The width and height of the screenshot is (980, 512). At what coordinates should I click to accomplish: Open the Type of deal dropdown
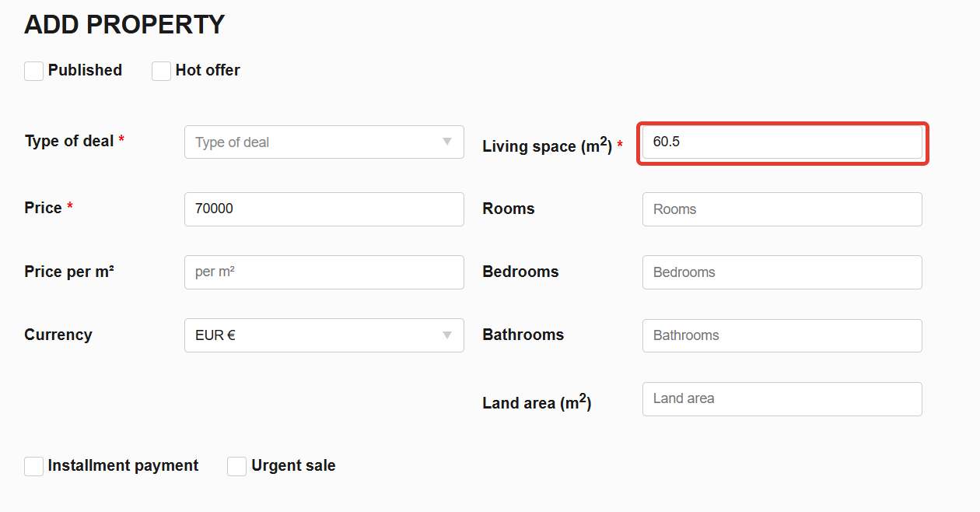(x=324, y=142)
